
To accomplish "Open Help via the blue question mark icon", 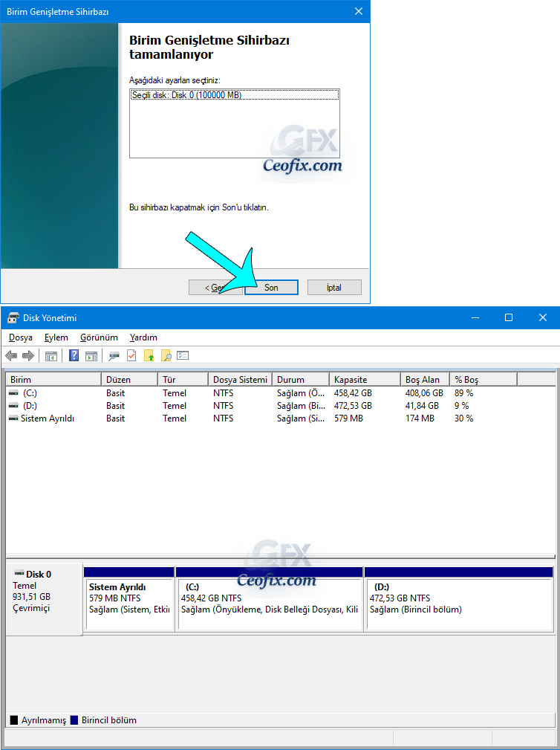I will click(74, 355).
